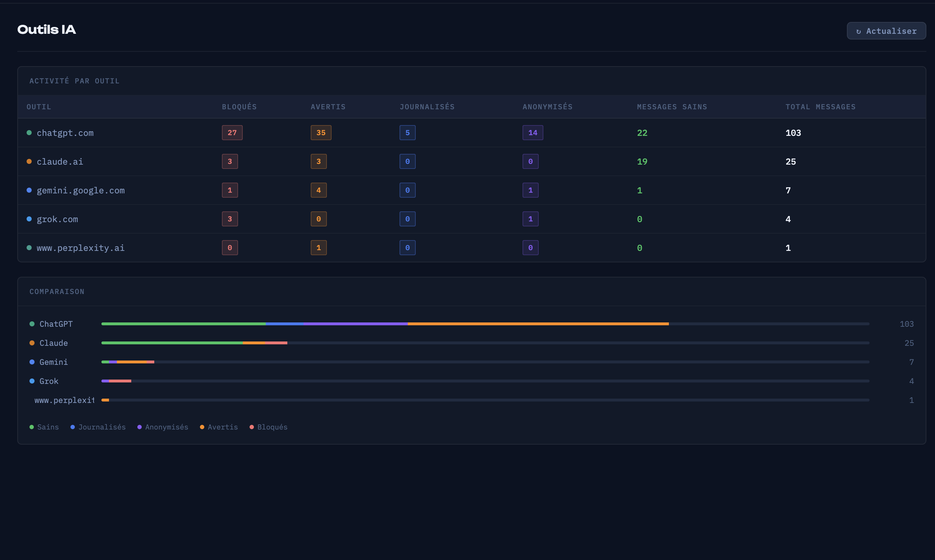Click claude.ai clean messages value 19

[x=642, y=161]
